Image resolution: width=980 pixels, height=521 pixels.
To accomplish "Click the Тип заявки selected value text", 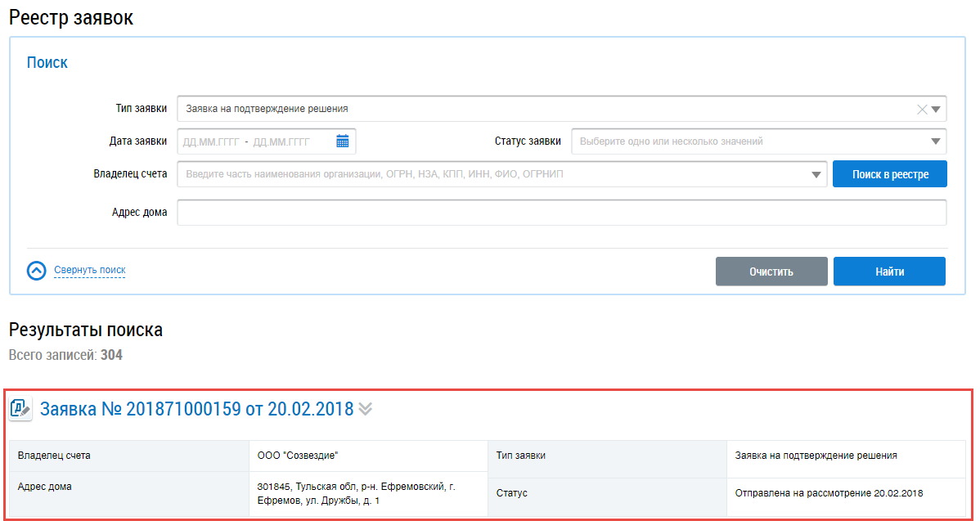I will (267, 109).
